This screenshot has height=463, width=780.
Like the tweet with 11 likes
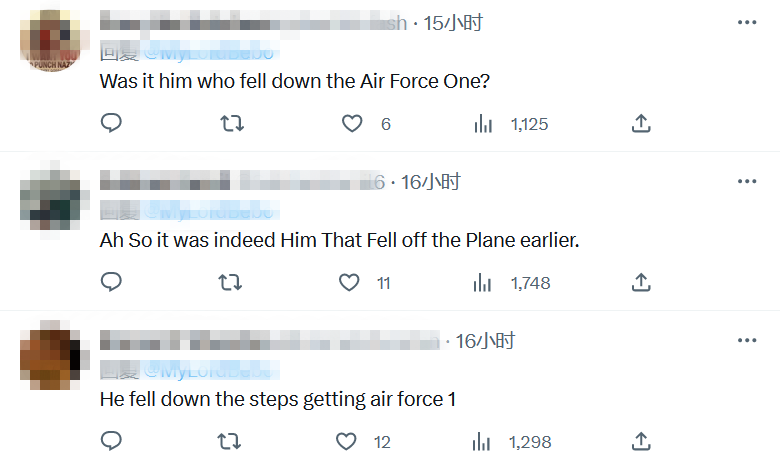point(349,283)
